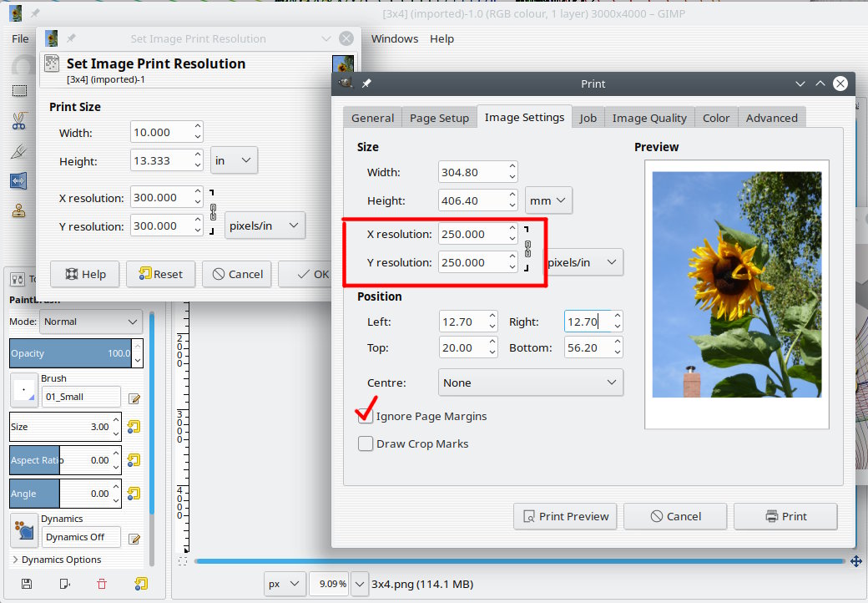868x603 pixels.
Task: Enable Draw Crop Marks checkbox
Action: click(366, 443)
